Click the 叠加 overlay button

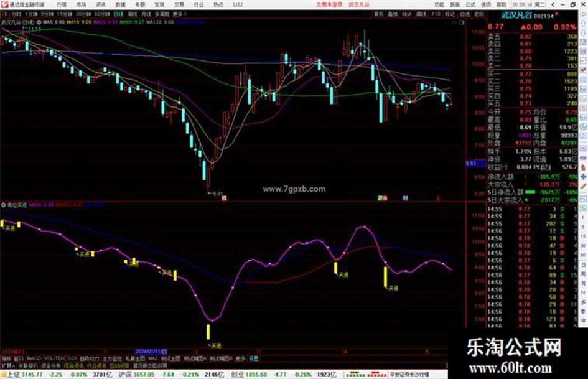(393, 14)
